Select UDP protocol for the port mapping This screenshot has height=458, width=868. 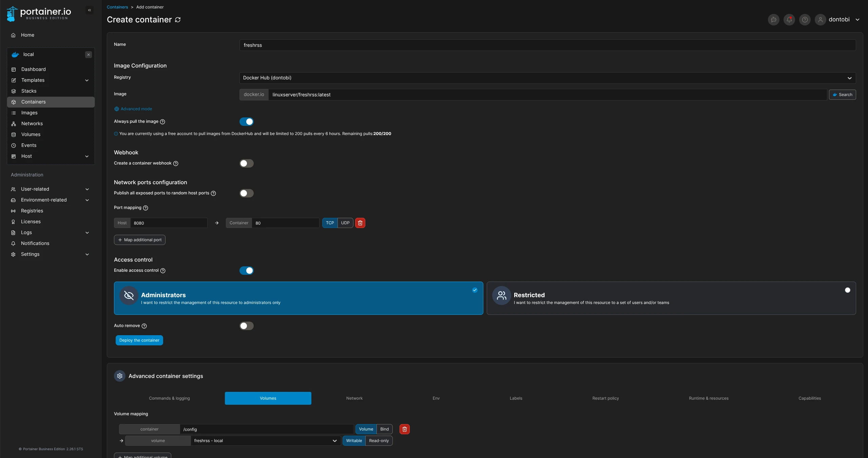tap(345, 223)
